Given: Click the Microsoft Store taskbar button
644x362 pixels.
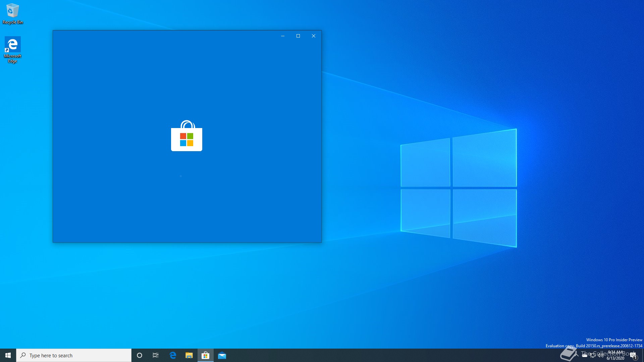Looking at the screenshot, I should (x=206, y=355).
